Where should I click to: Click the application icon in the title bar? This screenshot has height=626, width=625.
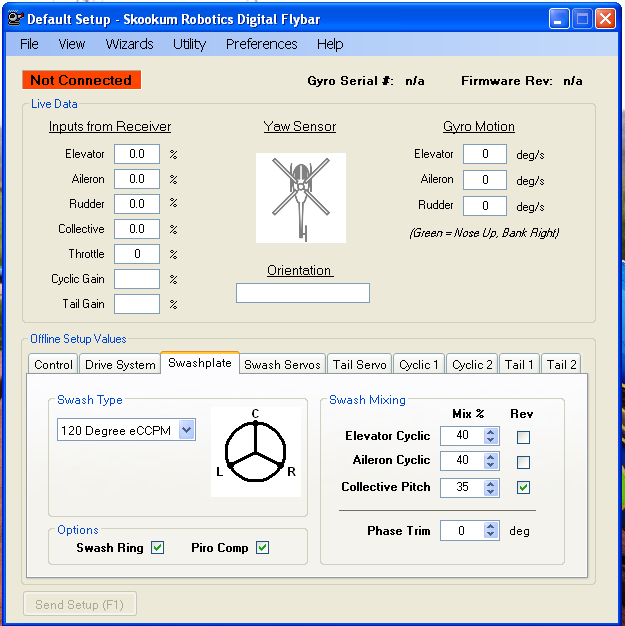click(x=16, y=19)
